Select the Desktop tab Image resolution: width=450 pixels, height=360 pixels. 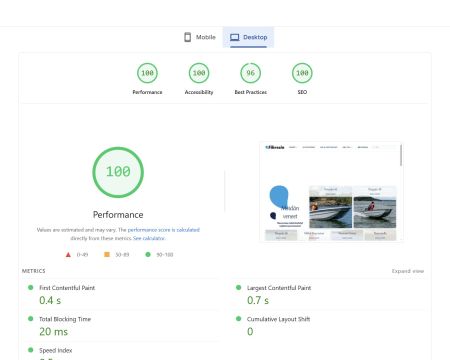(248, 37)
